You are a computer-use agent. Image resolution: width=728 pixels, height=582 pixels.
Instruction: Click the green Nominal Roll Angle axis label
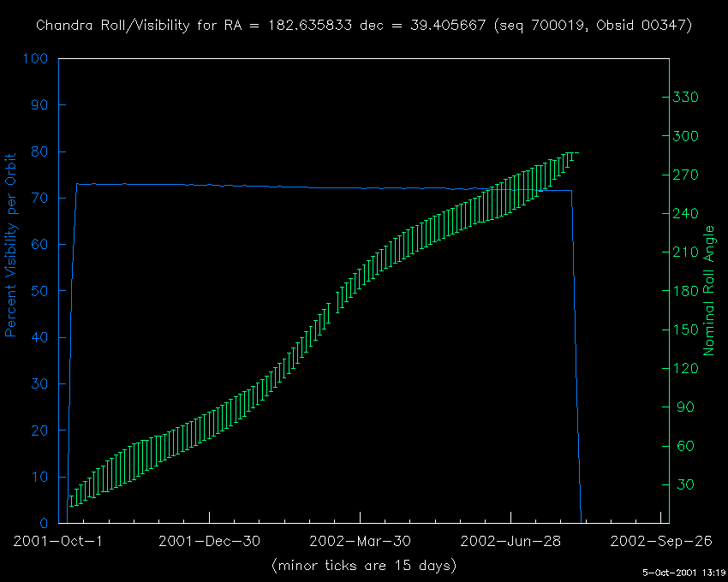(x=708, y=291)
